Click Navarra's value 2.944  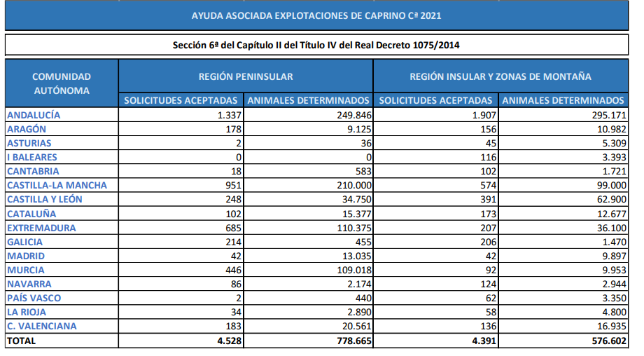615,284
